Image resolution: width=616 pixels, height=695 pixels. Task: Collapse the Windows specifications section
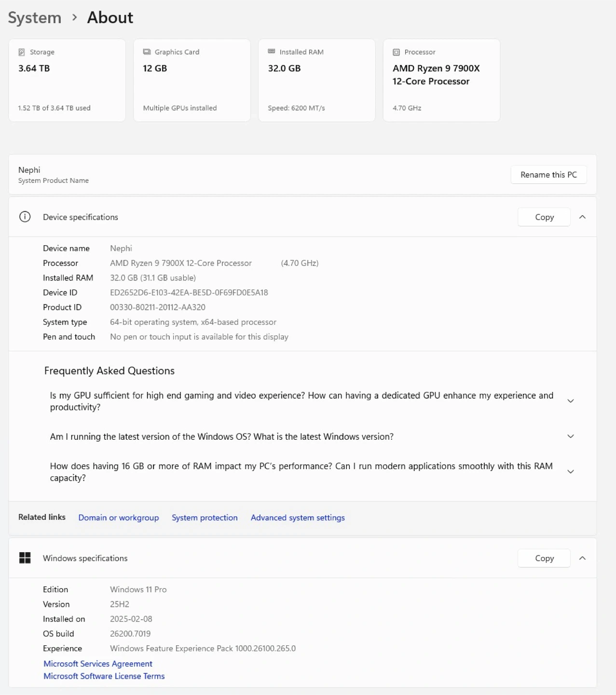point(582,558)
